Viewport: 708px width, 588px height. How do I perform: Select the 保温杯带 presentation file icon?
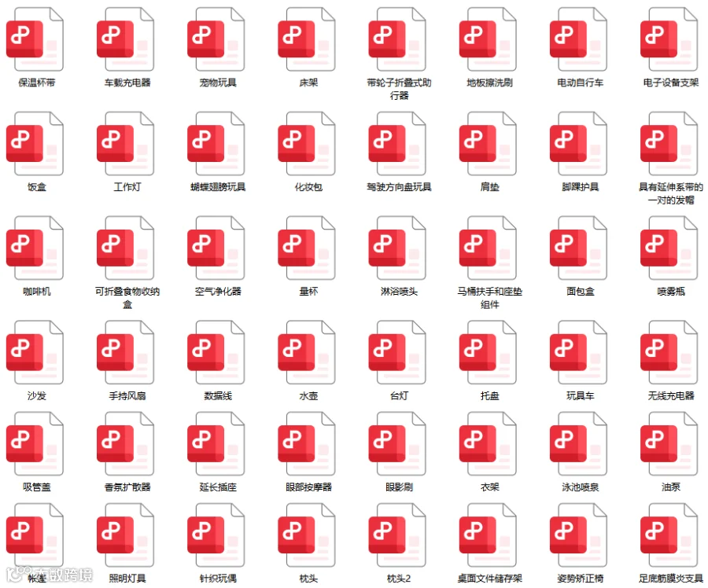click(35, 39)
